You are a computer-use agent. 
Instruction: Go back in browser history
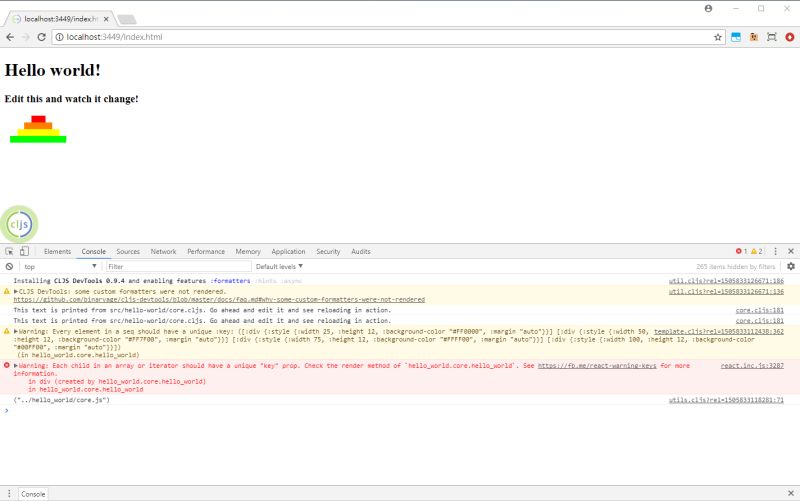(10, 37)
